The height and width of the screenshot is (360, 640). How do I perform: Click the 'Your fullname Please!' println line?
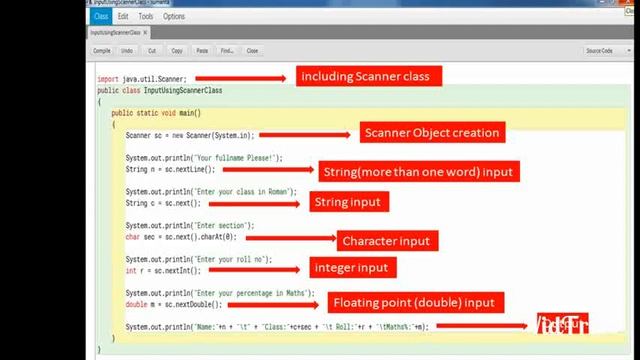click(x=204, y=158)
